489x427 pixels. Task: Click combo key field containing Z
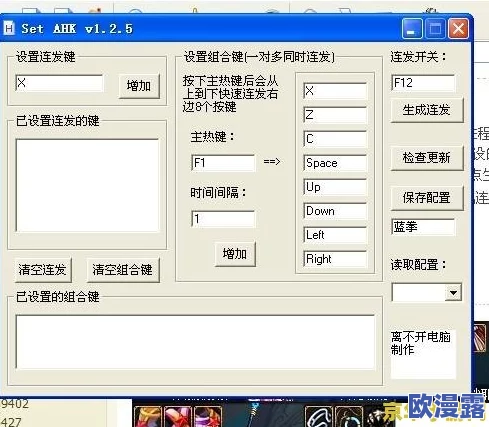tap(335, 115)
